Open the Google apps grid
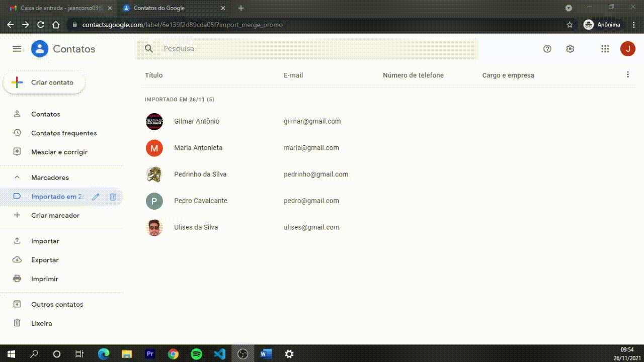The height and width of the screenshot is (362, 644). click(605, 49)
